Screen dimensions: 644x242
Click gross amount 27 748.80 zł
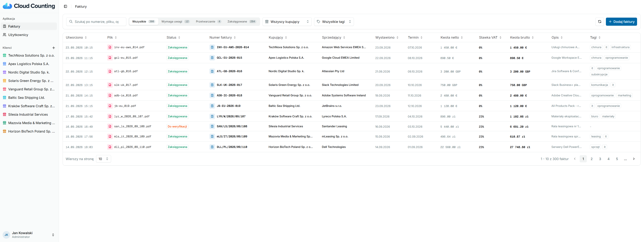pos(520,147)
